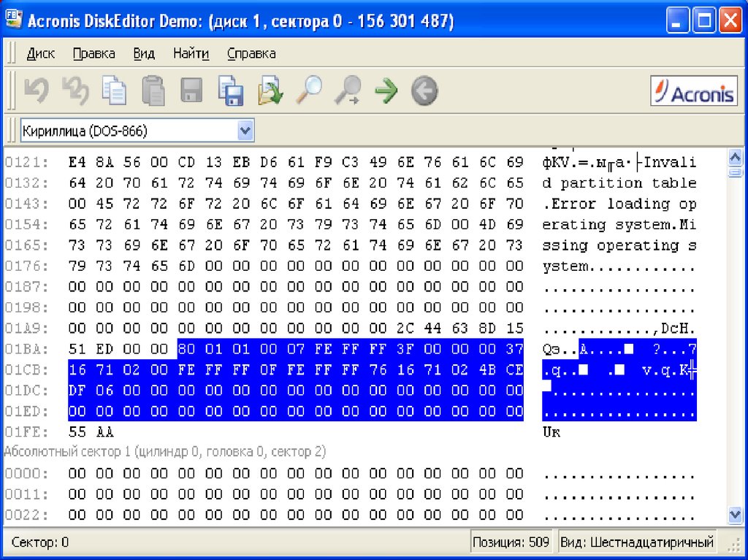Open the Найти menu
Viewport: 748px width, 560px height.
coord(191,53)
